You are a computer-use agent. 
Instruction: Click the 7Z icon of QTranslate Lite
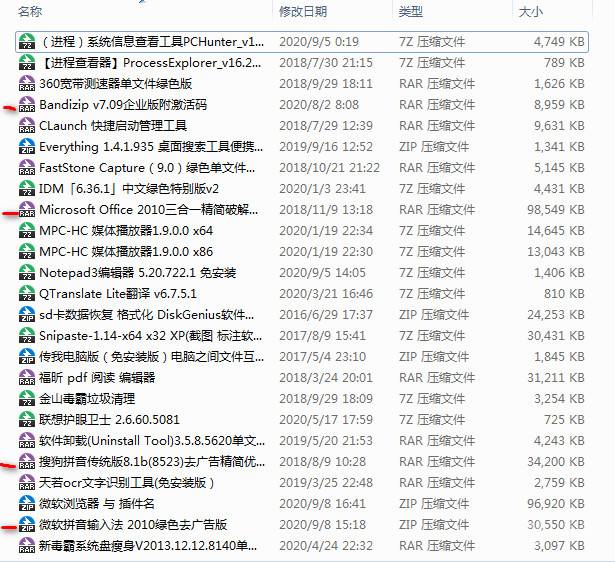27,294
